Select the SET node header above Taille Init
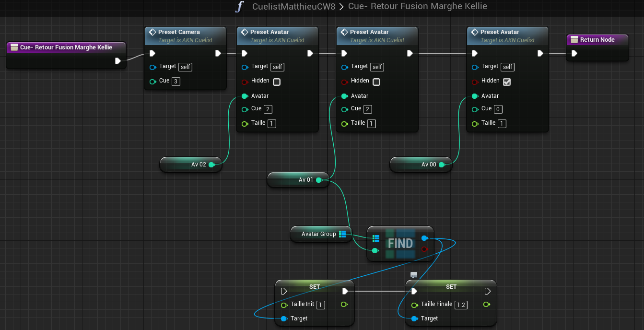644x330 pixels. [315, 287]
